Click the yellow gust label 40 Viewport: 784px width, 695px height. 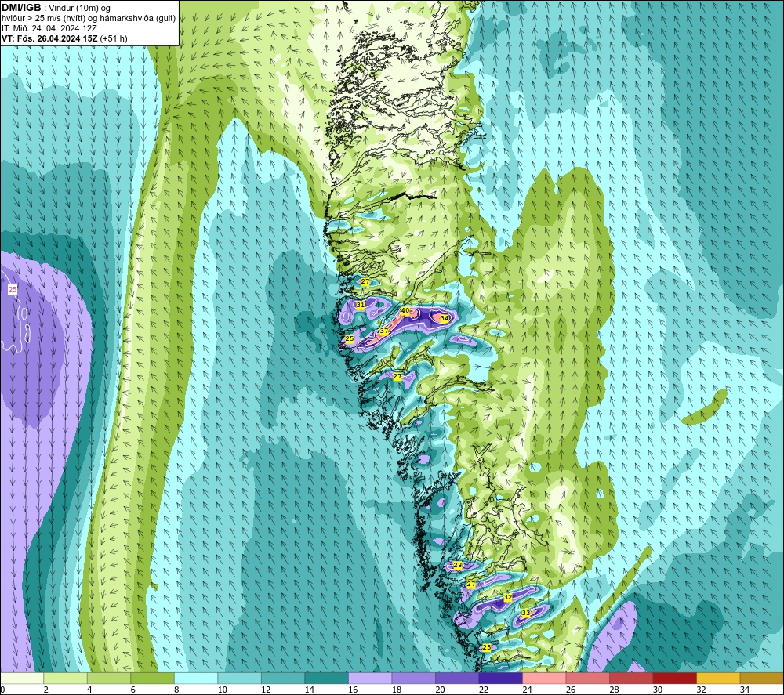[405, 311]
